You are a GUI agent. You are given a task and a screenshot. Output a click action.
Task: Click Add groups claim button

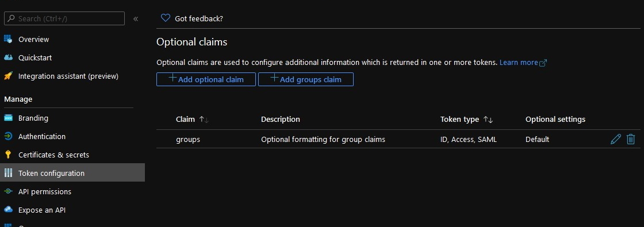click(x=306, y=79)
